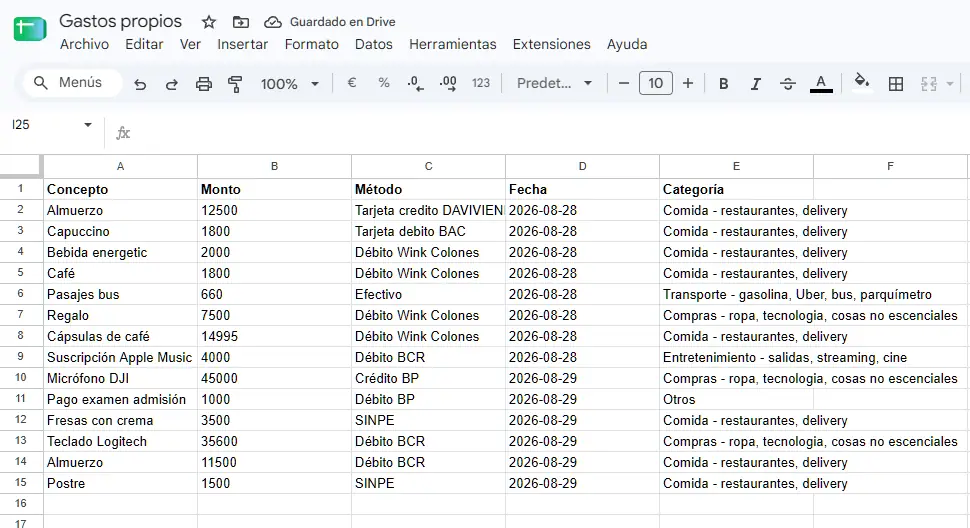Select column A header
This screenshot has width=970, height=528.
[121, 166]
